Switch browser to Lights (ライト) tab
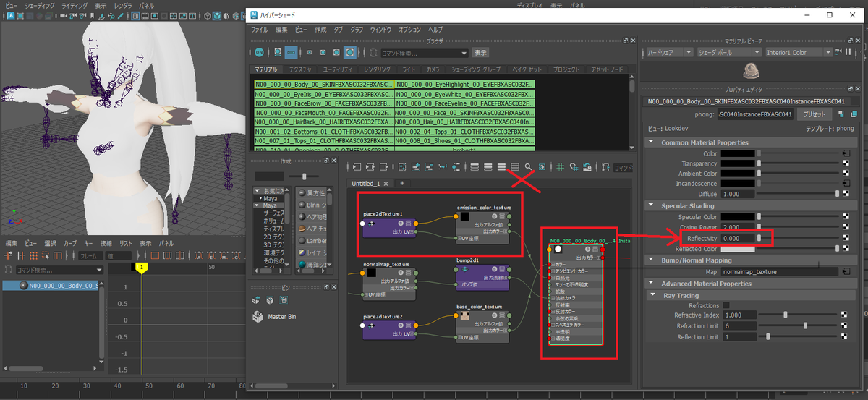Viewport: 868px width, 400px height. [409, 69]
